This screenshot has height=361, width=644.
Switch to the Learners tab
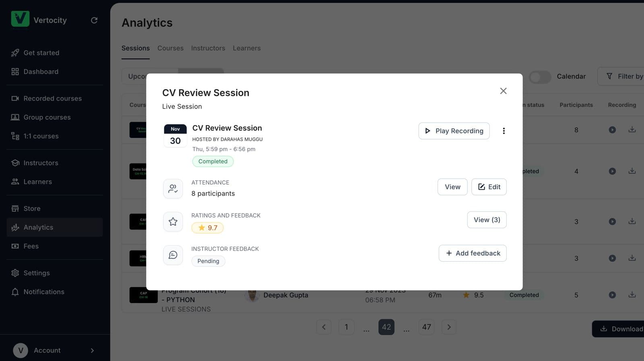[x=247, y=48]
